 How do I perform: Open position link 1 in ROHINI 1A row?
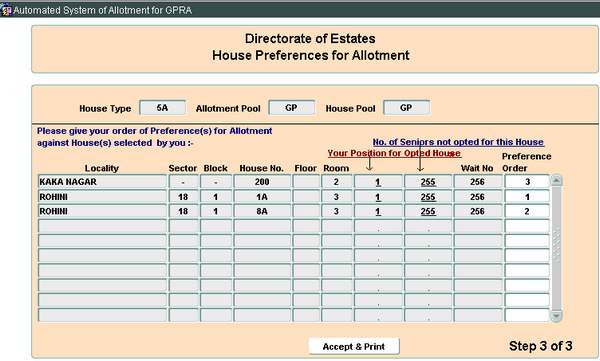click(x=378, y=197)
